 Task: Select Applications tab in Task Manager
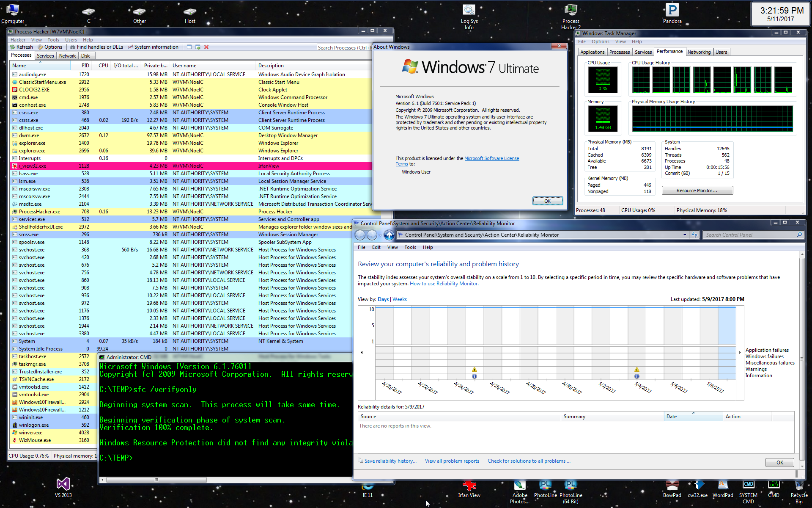592,52
